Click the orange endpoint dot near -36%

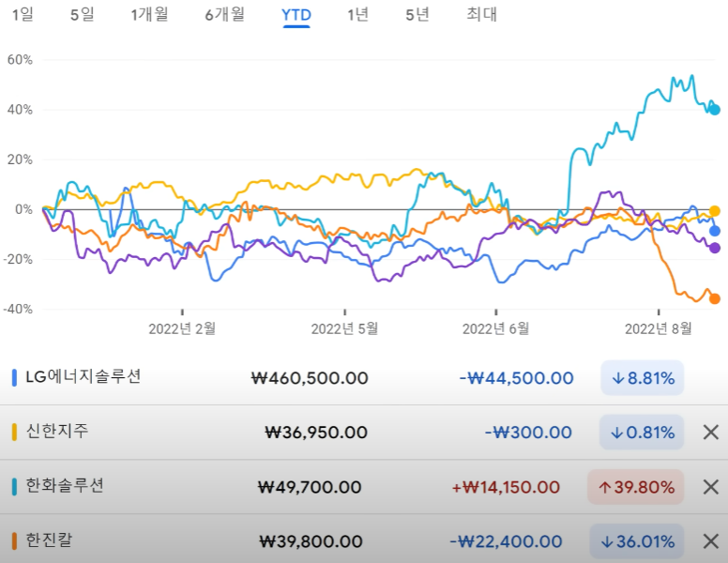click(715, 298)
